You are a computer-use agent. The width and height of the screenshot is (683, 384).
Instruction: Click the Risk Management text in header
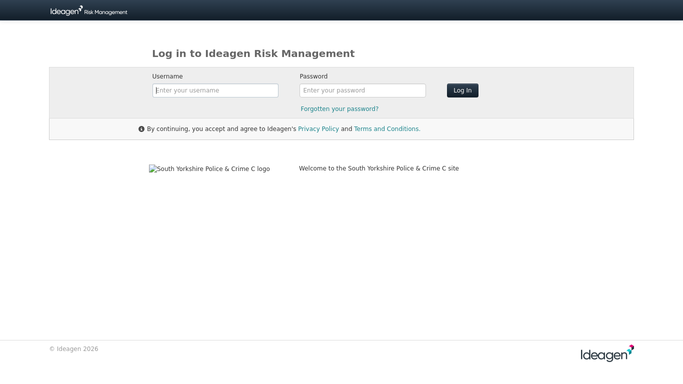106,12
